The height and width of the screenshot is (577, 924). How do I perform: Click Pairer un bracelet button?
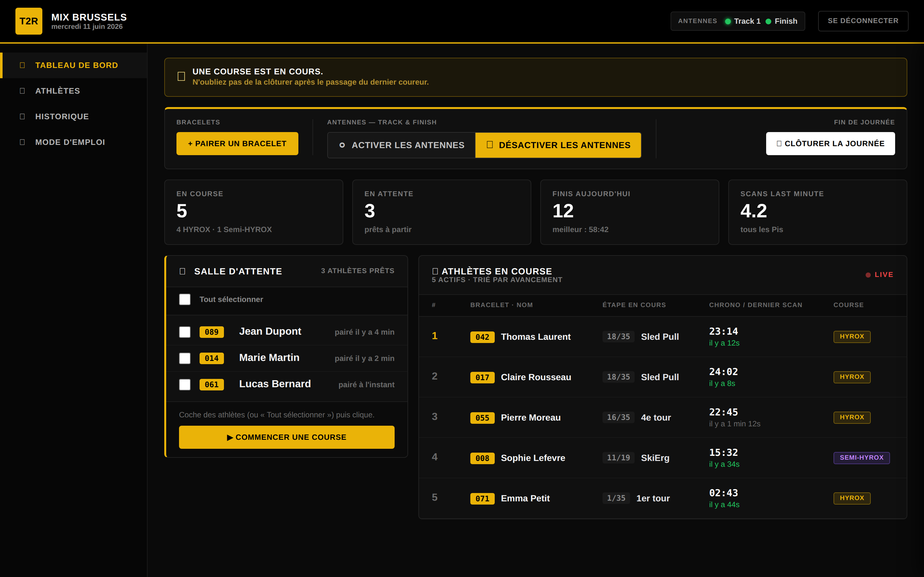[237, 144]
